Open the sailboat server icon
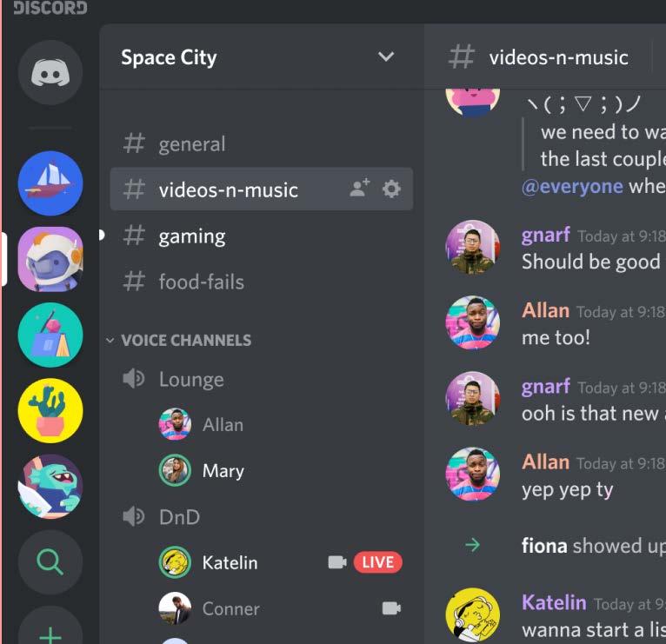 tap(50, 183)
